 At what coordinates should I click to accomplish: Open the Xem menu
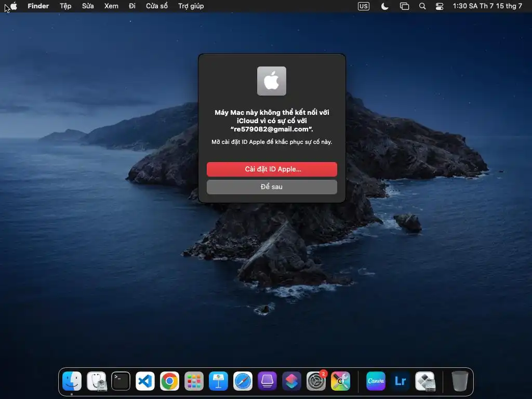(x=111, y=6)
